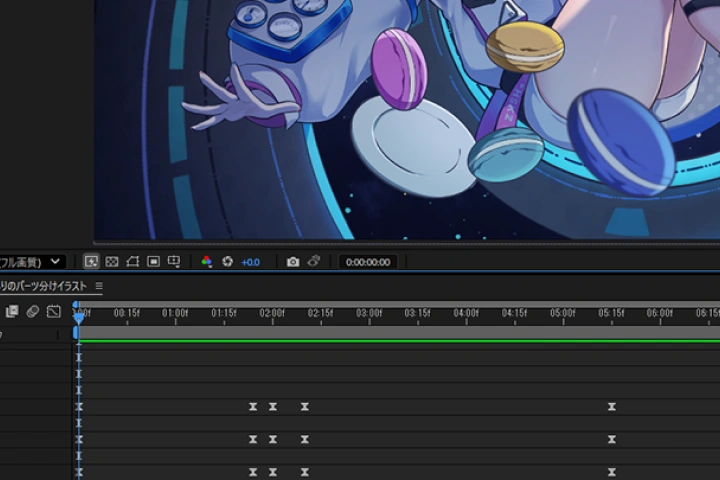Click the 00:15f mark on ruler
Viewport: 720px width, 480px height.
click(x=127, y=313)
